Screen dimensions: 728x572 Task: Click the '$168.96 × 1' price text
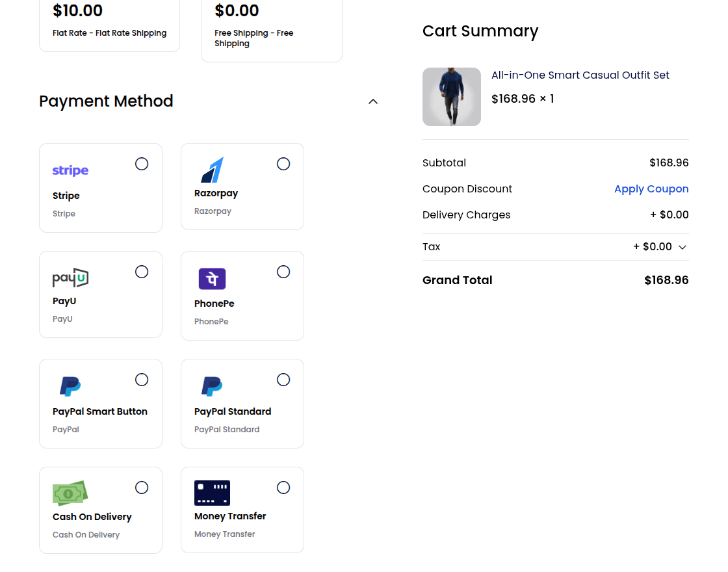[523, 99]
